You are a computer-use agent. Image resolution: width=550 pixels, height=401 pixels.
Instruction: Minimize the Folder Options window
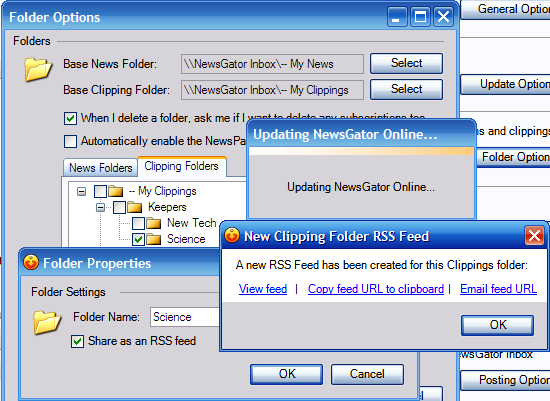pyautogui.click(x=397, y=16)
